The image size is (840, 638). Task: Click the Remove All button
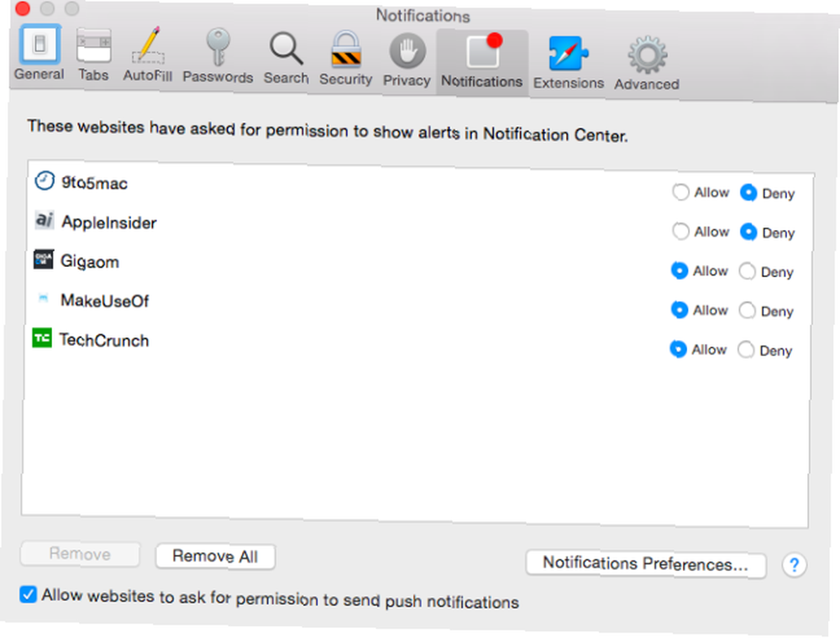point(215,556)
